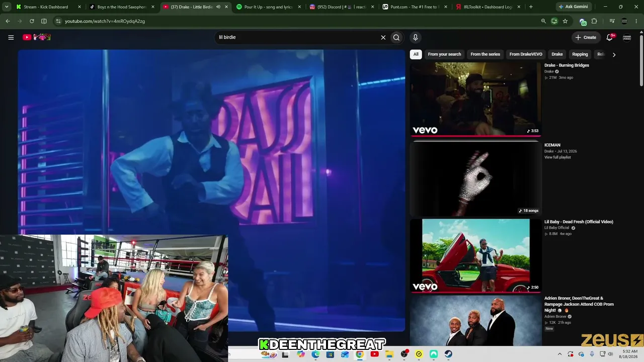Clear the YouTube search text
The width and height of the screenshot is (644, 362).
tap(383, 37)
